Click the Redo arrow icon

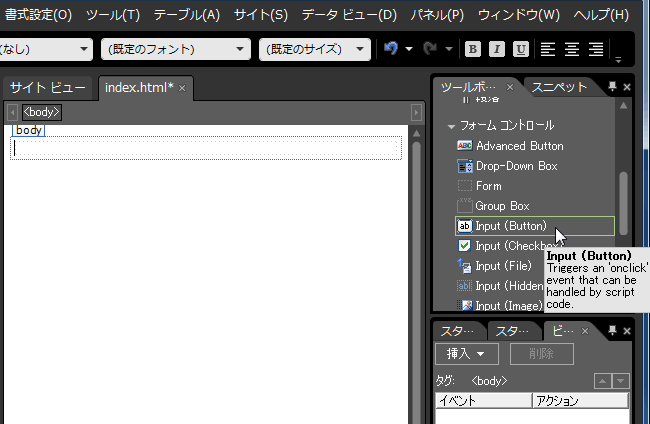click(430, 49)
